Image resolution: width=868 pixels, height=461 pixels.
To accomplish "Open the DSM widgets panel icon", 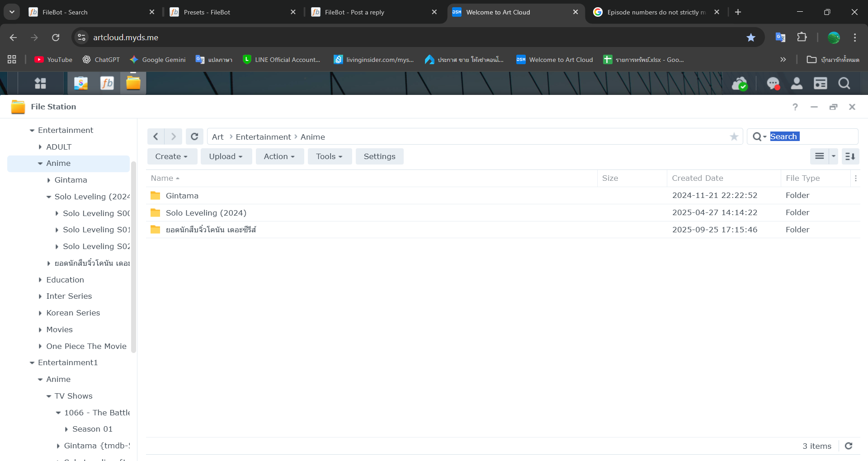I will point(820,84).
